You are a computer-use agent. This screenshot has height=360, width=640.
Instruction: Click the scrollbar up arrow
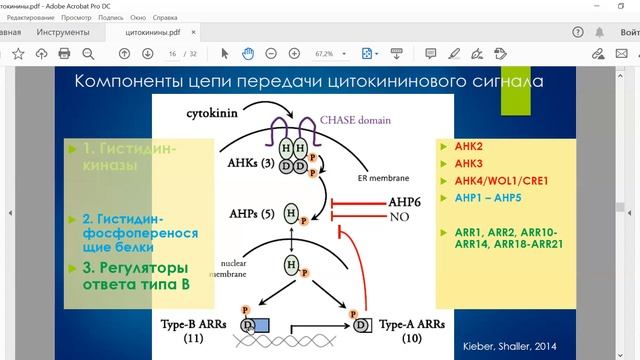pos(620,76)
